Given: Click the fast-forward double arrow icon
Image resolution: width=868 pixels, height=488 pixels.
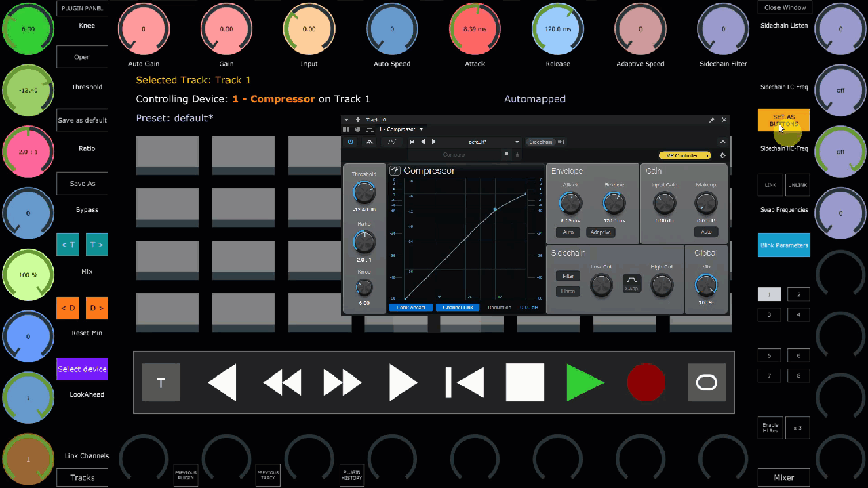Looking at the screenshot, I should point(342,383).
